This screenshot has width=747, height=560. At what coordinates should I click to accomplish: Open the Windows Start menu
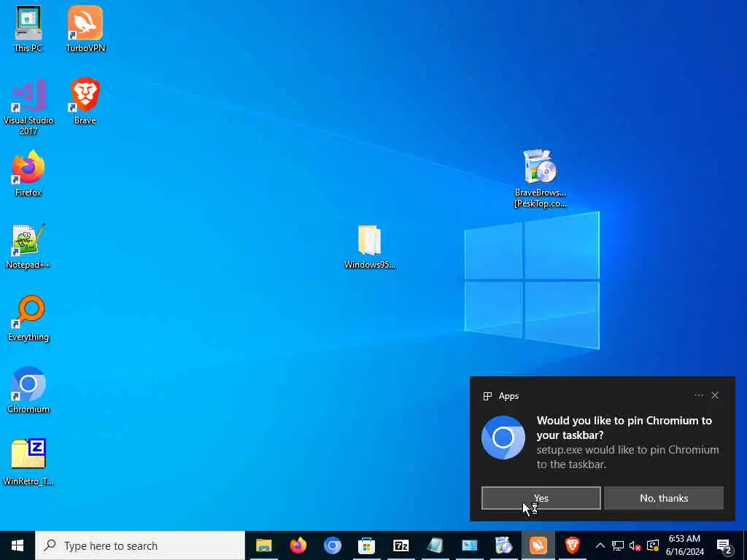pos(18,545)
